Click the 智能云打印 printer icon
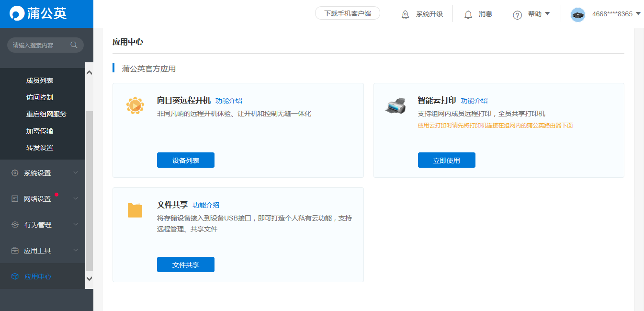The width and height of the screenshot is (644, 311). [x=395, y=105]
